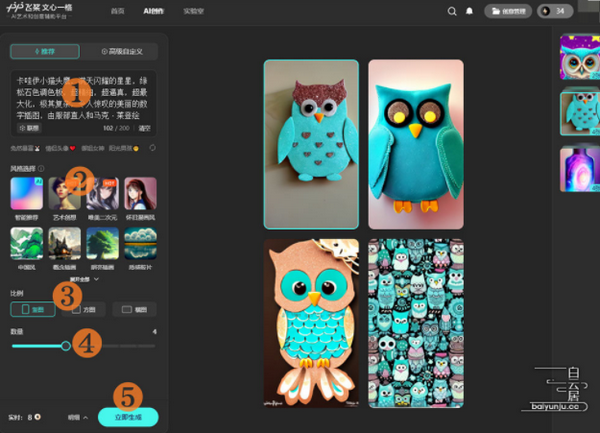The image size is (600, 433).
Task: Open the points balance showing 34
Action: (x=555, y=11)
